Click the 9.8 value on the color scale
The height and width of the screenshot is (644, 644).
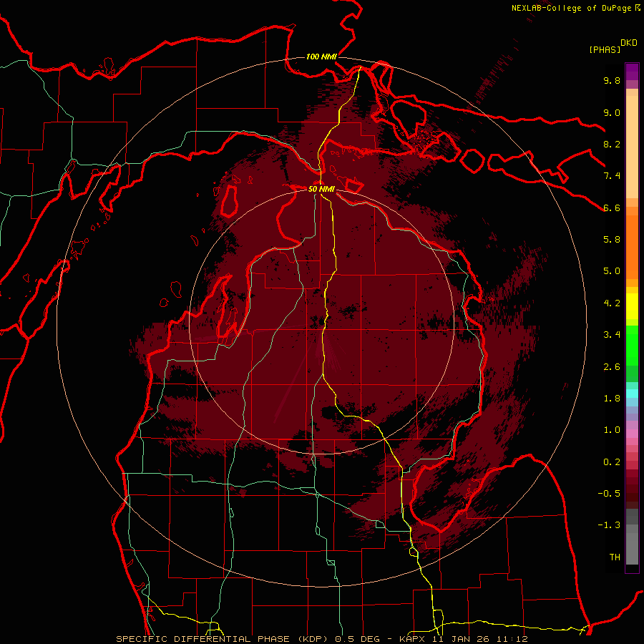[x=612, y=80]
